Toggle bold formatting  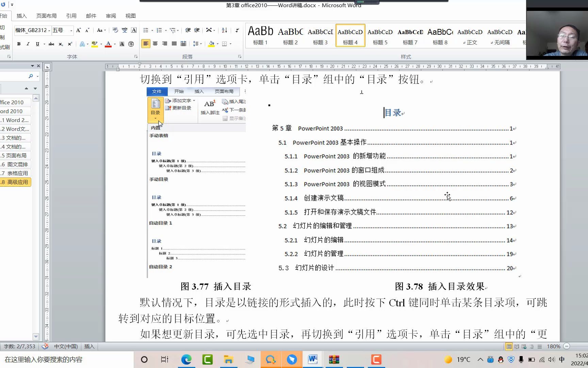point(19,44)
